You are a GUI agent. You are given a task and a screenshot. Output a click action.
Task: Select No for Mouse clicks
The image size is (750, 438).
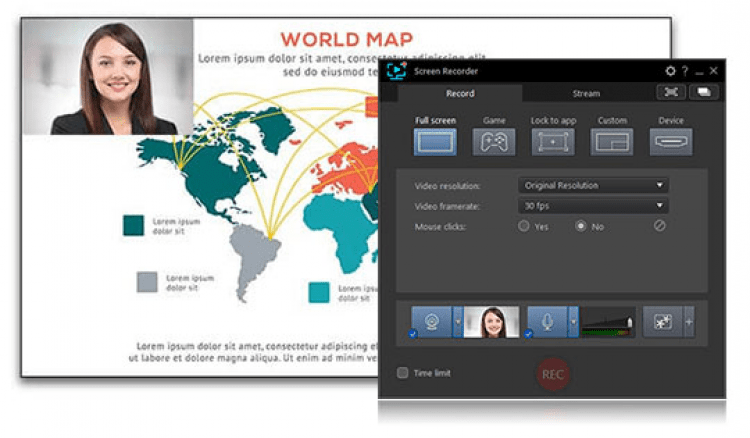(x=581, y=226)
